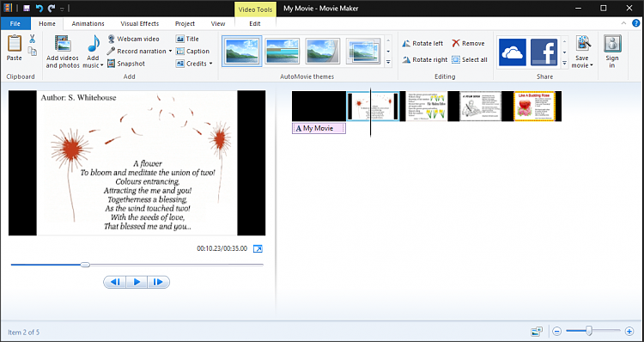
Task: Zoom in the timeline with plus button
Action: 629,332
